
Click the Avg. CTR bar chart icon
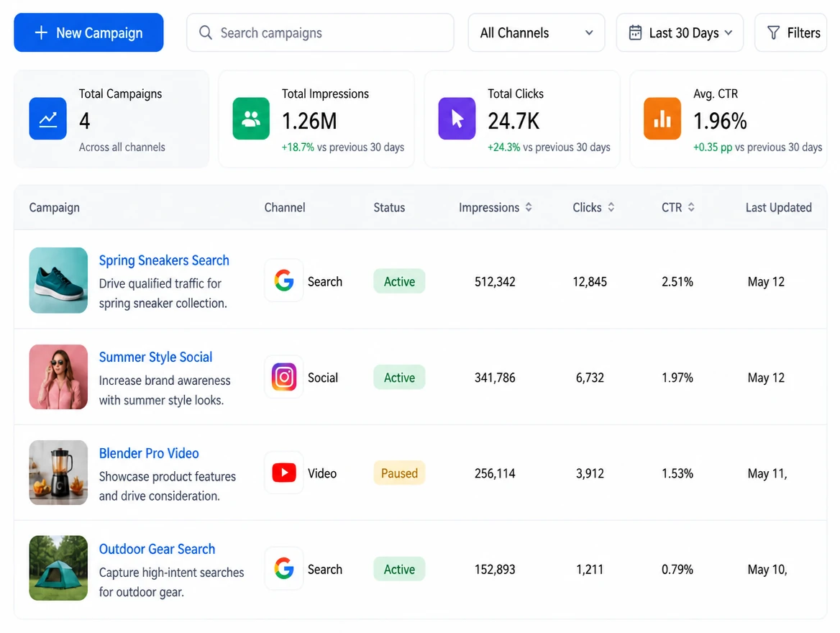coord(662,119)
